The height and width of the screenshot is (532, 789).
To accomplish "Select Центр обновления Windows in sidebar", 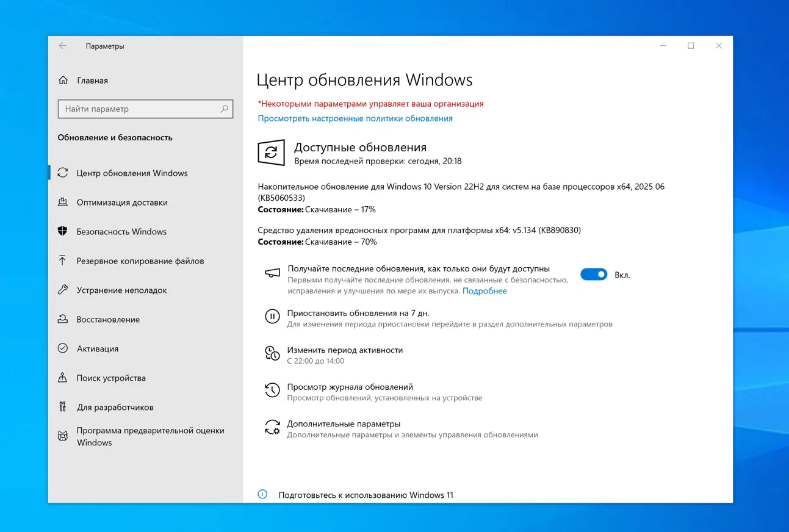I will click(x=132, y=173).
